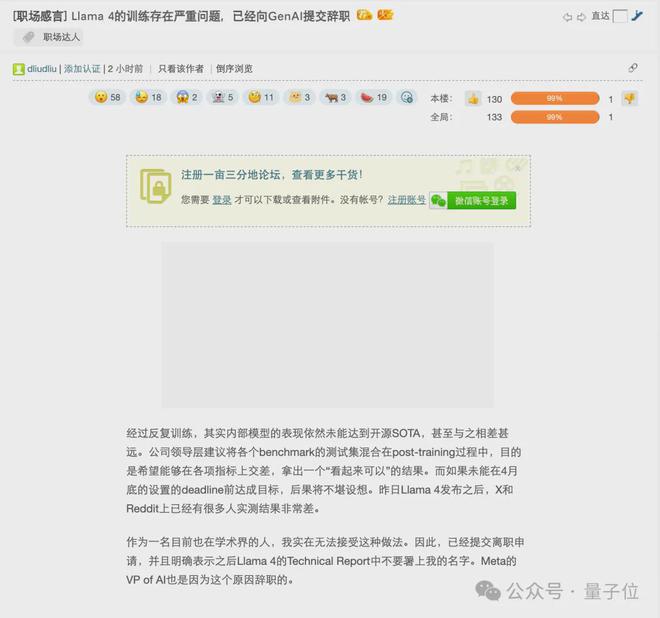Click the surprised emoji reaction with 58
This screenshot has width=660, height=618.
(x=107, y=97)
